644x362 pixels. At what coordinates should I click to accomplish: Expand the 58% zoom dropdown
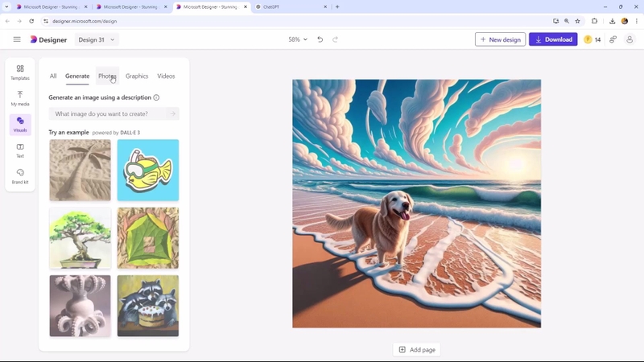[x=298, y=39]
